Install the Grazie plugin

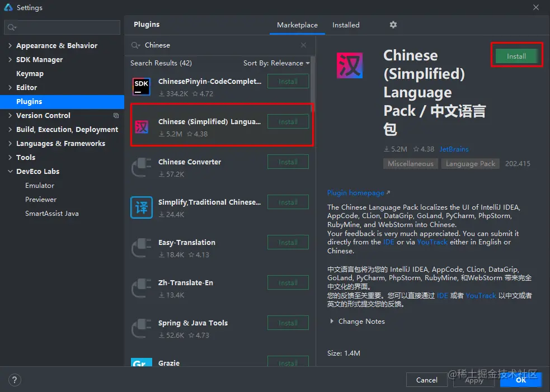point(288,362)
